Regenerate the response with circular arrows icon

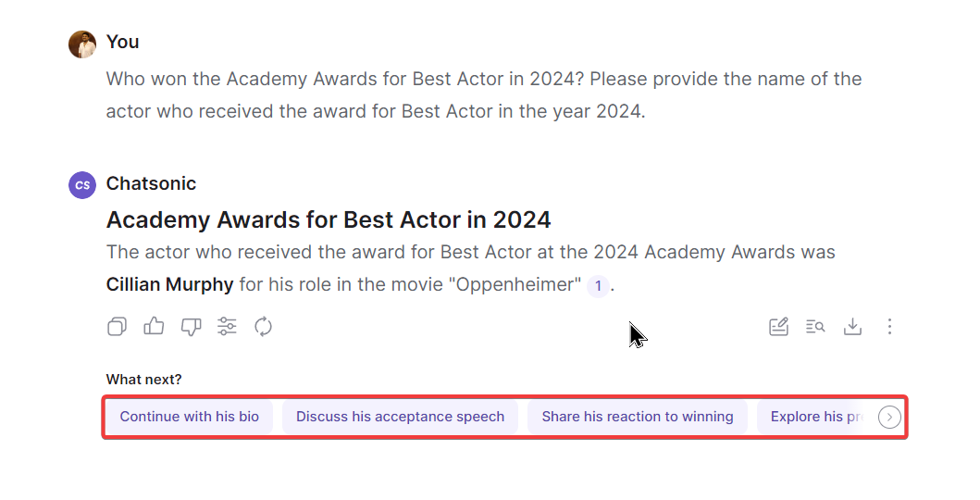(263, 326)
